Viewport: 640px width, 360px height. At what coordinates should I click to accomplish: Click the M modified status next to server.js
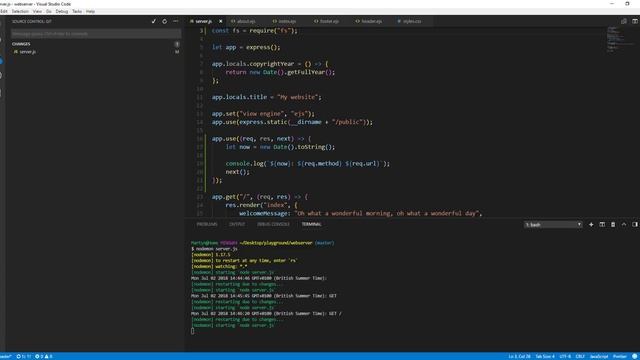point(177,52)
